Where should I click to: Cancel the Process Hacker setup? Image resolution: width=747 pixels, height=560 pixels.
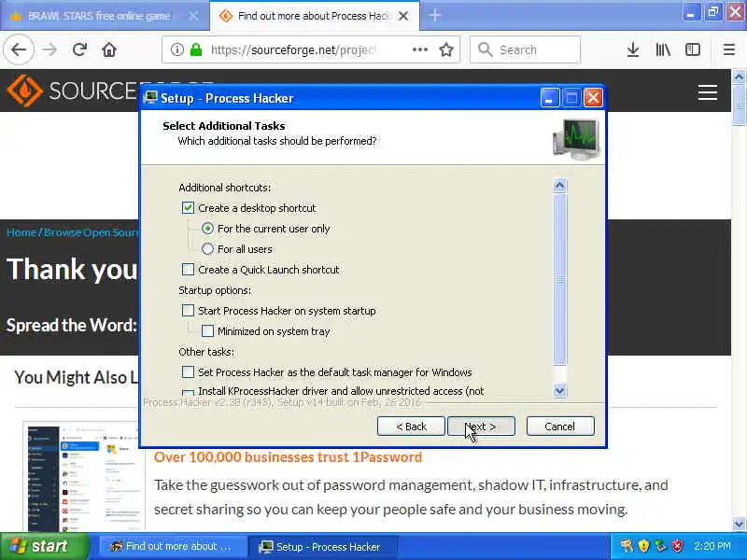pos(560,427)
